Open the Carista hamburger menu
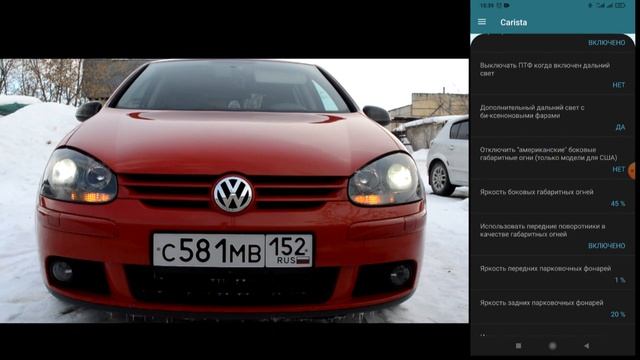Viewport: 640px width, 360px height. [x=482, y=22]
